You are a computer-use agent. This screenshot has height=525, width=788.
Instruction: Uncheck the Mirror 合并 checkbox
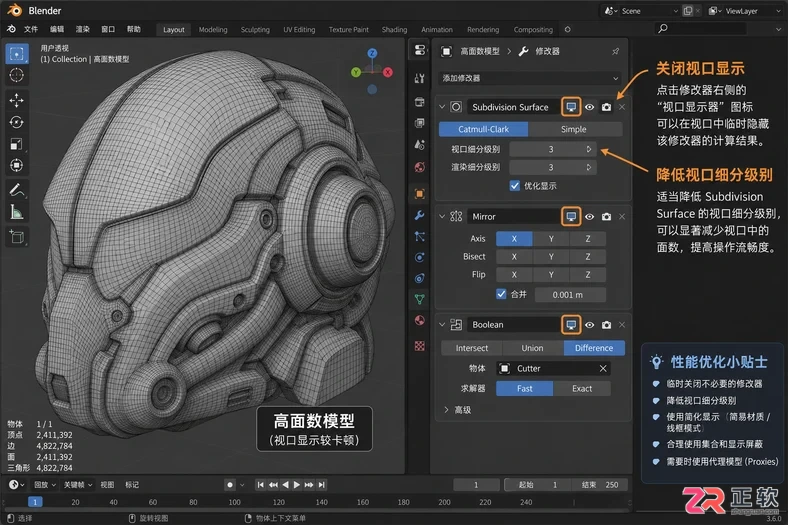[x=501, y=294]
